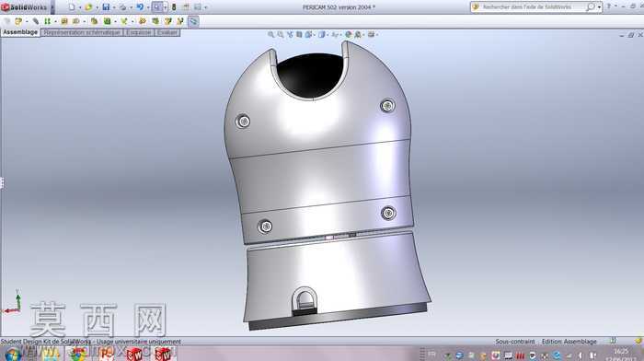Click the Assembly Features green icon

[108, 21]
